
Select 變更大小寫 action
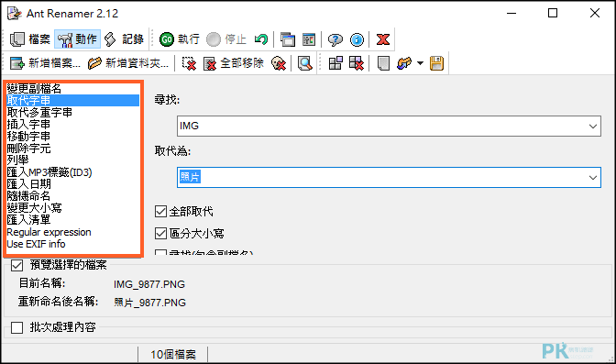(73, 208)
